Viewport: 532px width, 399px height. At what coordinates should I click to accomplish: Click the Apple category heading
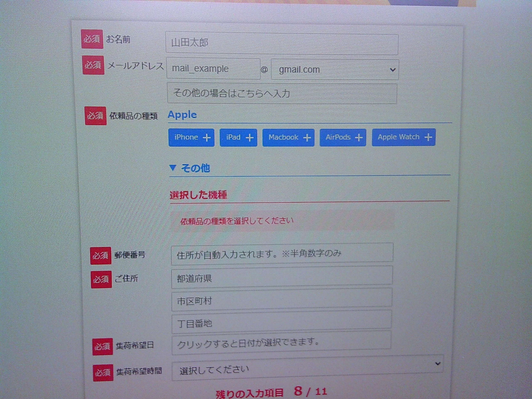pos(182,115)
